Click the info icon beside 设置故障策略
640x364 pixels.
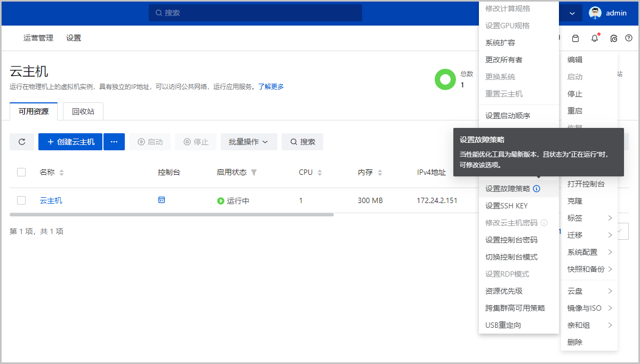point(537,189)
